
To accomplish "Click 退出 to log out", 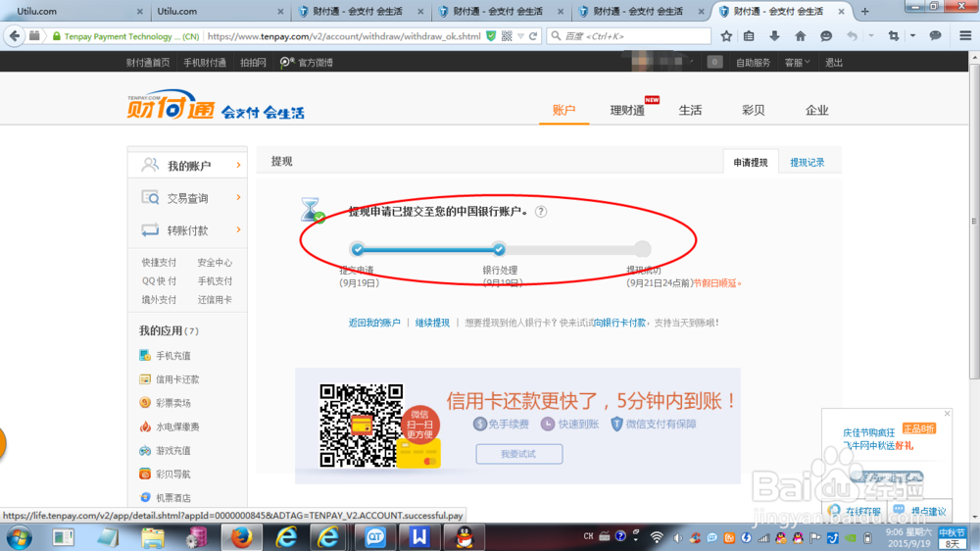I will (x=834, y=62).
